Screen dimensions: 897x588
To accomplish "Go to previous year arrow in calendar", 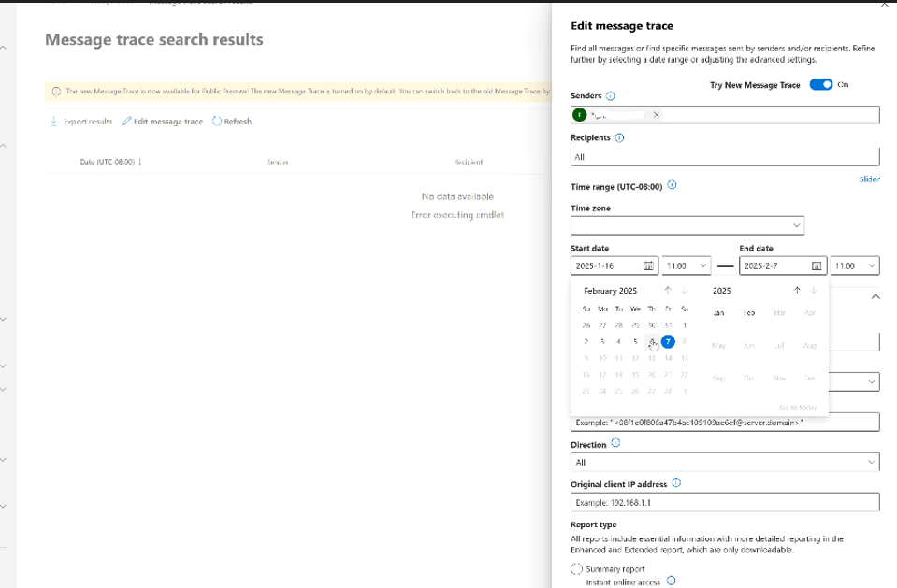I will [797, 291].
